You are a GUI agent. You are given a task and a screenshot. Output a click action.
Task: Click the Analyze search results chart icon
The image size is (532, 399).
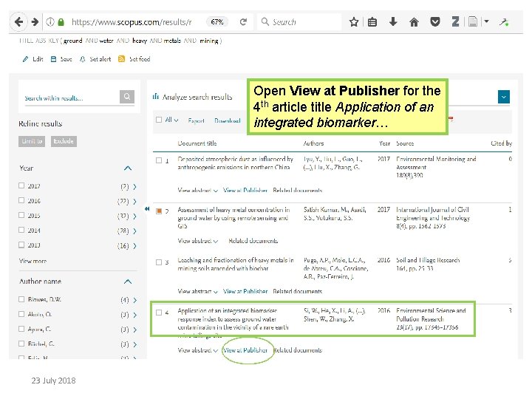point(156,97)
